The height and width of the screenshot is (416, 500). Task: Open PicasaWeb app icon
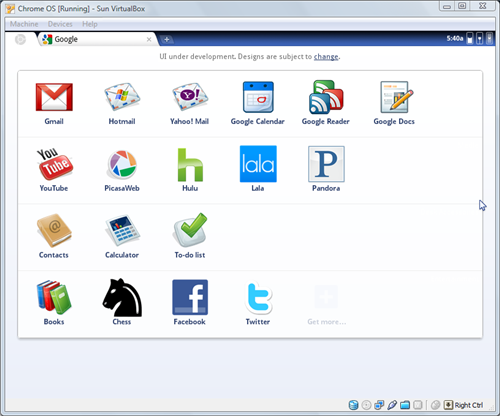(x=122, y=164)
